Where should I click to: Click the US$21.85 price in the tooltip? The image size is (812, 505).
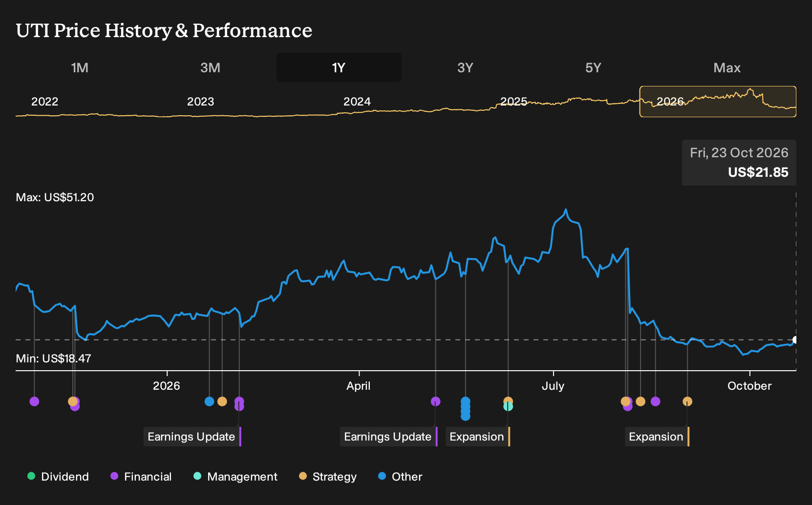(x=758, y=172)
